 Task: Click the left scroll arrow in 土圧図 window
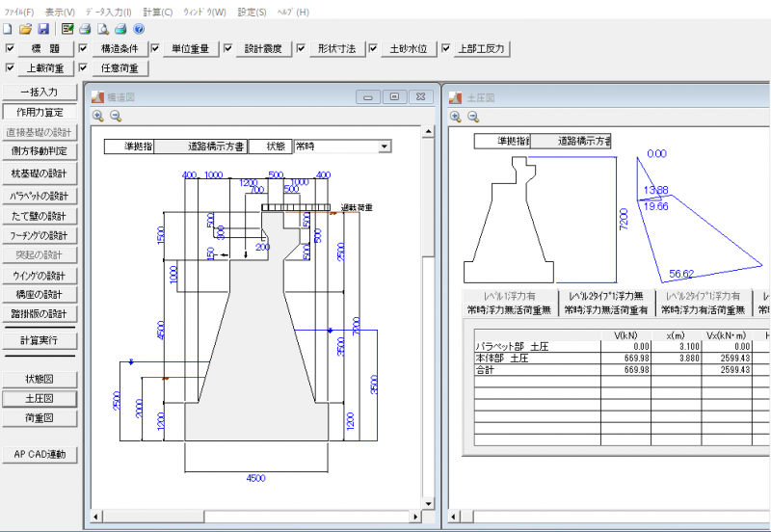click(x=454, y=517)
